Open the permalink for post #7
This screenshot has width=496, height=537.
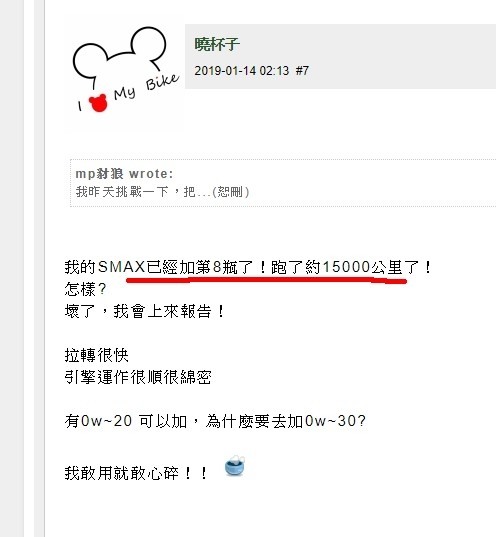pos(302,71)
